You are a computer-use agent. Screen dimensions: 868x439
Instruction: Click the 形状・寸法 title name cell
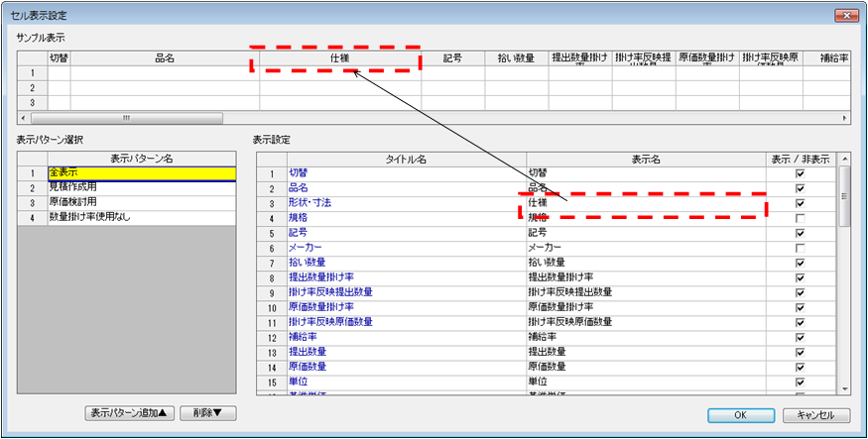(x=406, y=202)
